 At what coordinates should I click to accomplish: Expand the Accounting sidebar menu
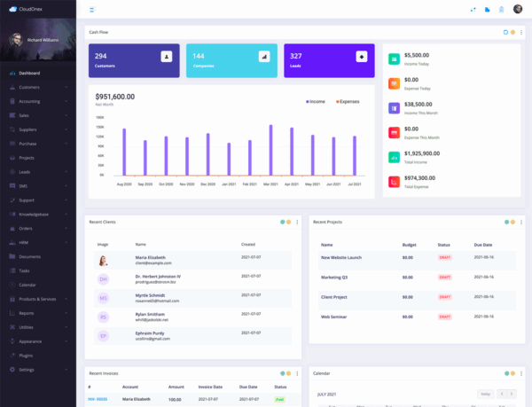pyautogui.click(x=37, y=102)
